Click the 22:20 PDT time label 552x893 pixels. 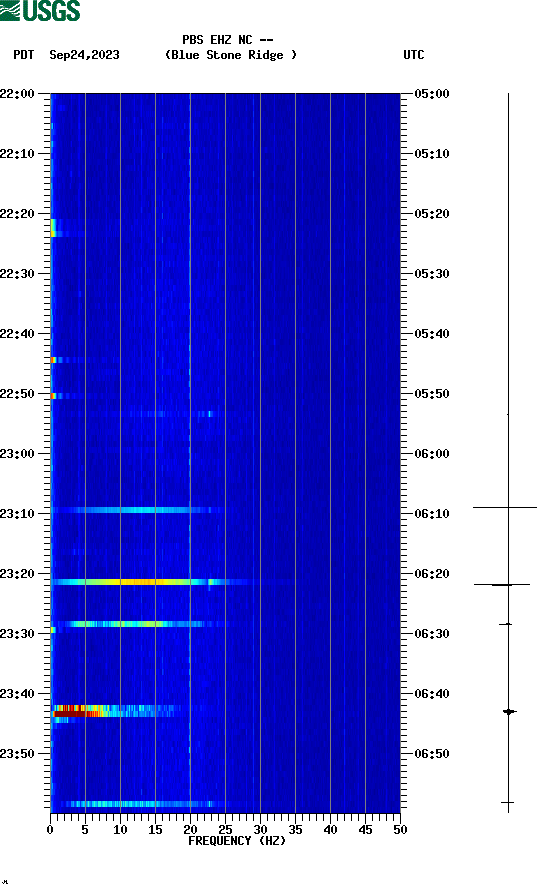17,214
